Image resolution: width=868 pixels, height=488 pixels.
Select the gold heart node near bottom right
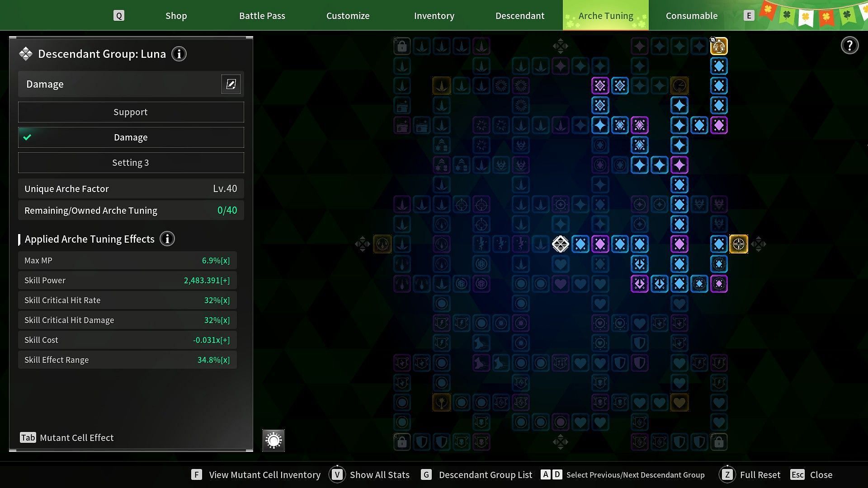[679, 402]
